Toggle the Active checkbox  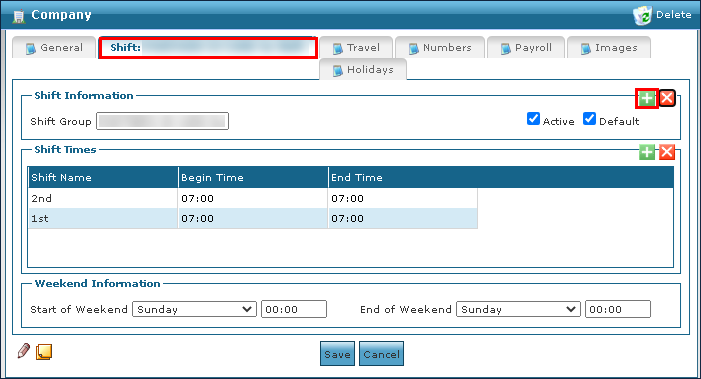533,119
